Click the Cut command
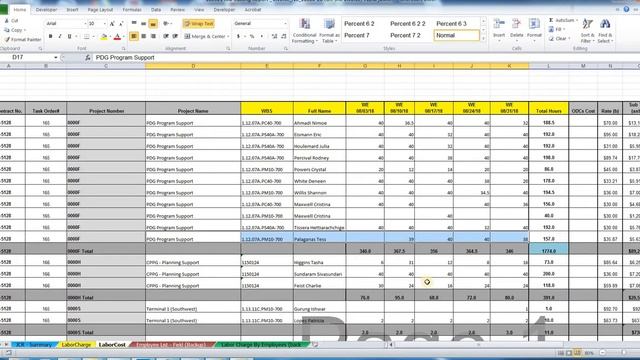Screen dimensions: 640x360 11,20
